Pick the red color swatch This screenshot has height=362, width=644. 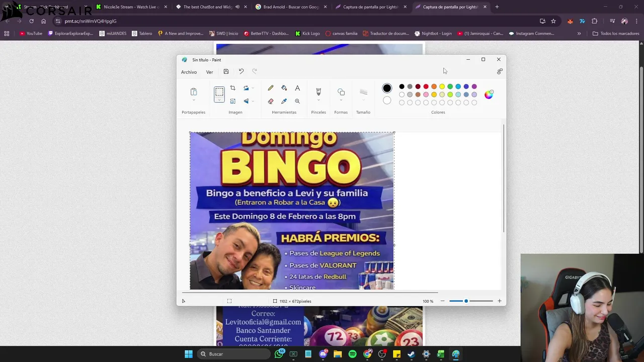tap(426, 86)
